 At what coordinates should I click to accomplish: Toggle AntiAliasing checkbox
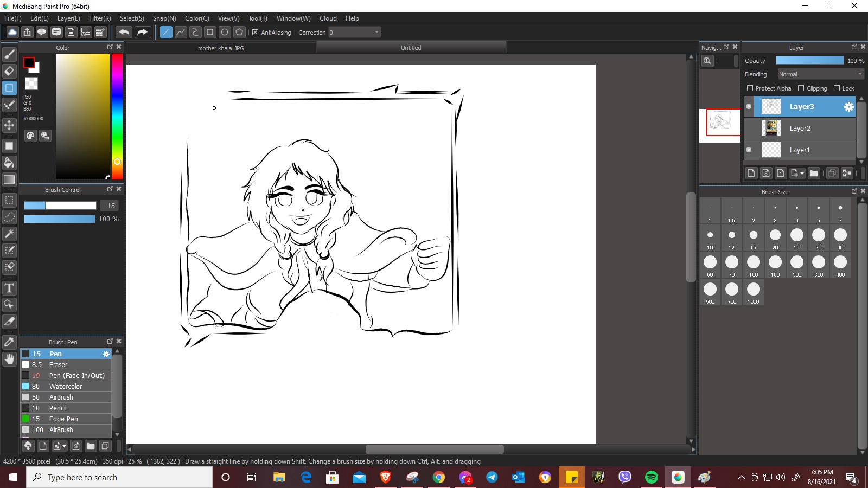256,33
